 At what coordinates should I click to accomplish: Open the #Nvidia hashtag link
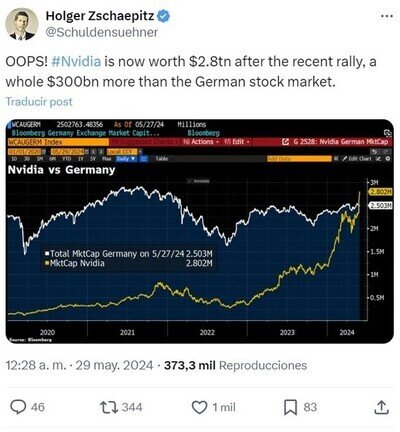[x=76, y=62]
